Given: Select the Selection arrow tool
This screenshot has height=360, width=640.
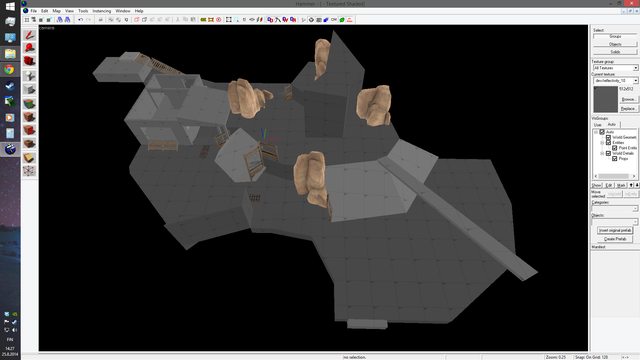Looking at the screenshot, I should point(29,35).
